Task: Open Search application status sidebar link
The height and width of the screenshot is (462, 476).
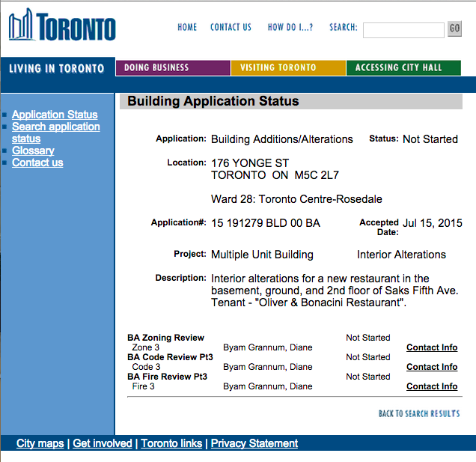Action: pyautogui.click(x=56, y=133)
